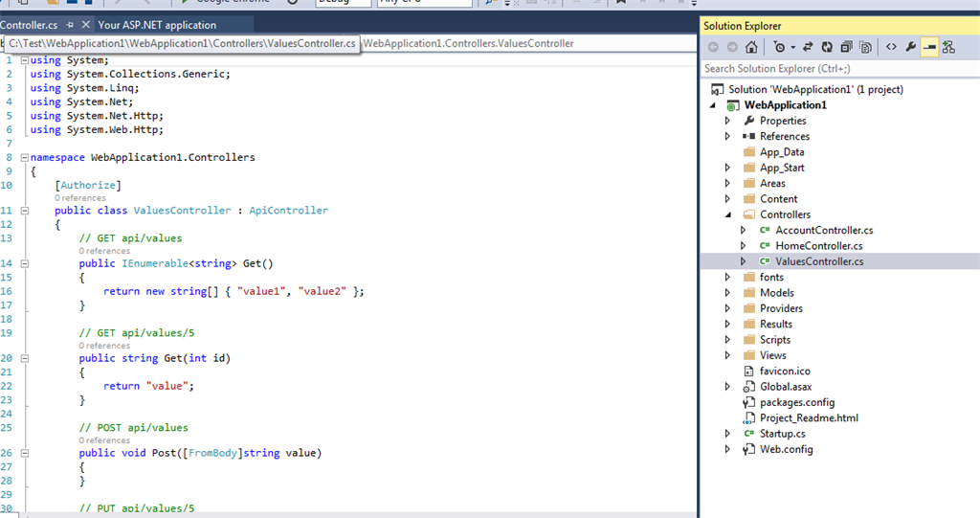Open the Pending Changes Filter clock icon

click(781, 47)
